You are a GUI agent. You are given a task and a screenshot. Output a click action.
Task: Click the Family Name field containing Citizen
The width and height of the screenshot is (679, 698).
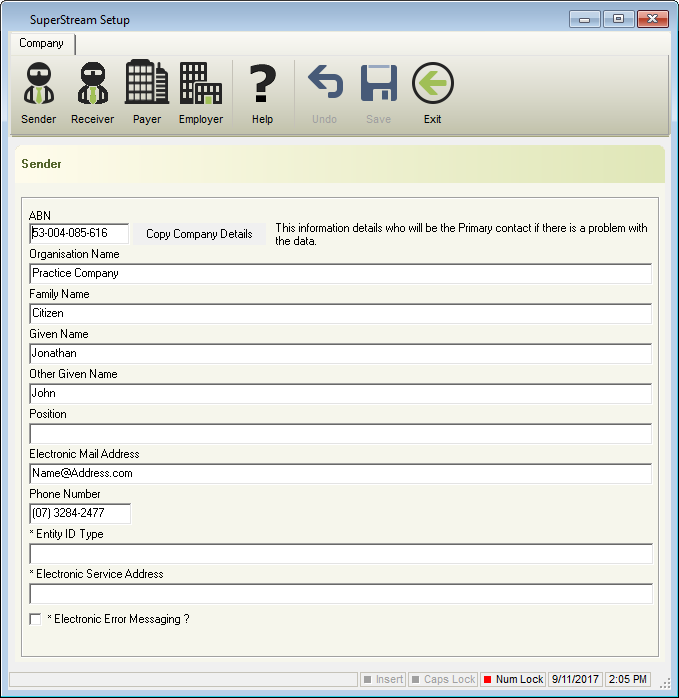pyautogui.click(x=341, y=313)
